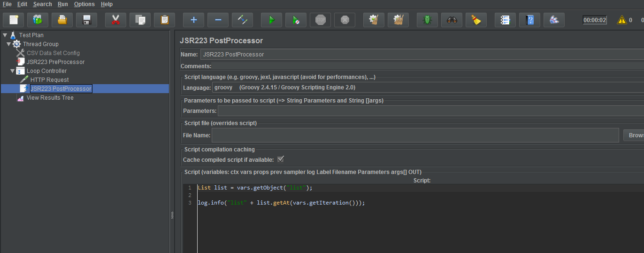
Task: Open the Search menu
Action: pos(42,4)
